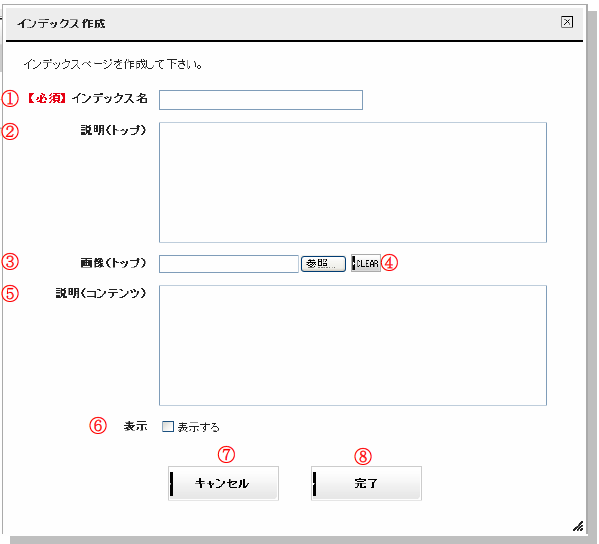The height and width of the screenshot is (544, 599).
Task: Open file browser with 参照 button
Action: 324,264
